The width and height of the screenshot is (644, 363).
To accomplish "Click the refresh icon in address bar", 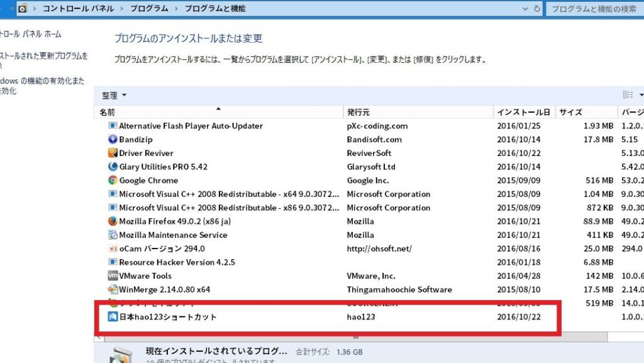I will click(537, 9).
